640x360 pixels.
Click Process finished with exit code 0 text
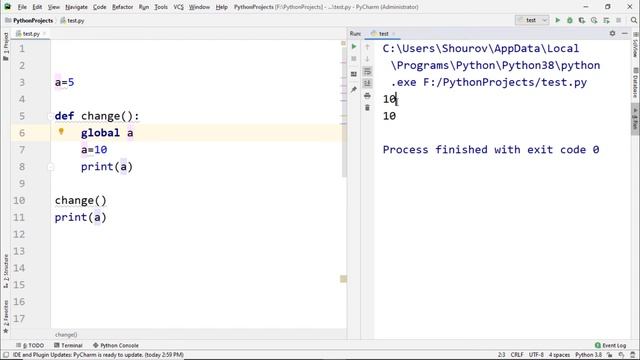pos(491,150)
